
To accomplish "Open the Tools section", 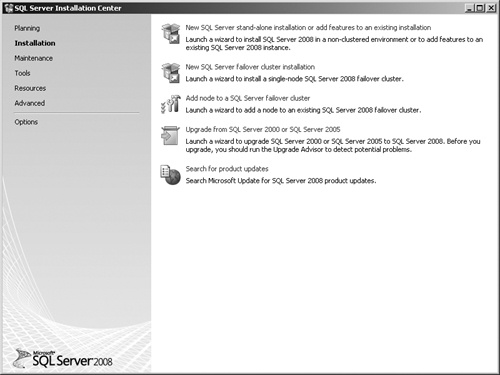I will point(22,73).
